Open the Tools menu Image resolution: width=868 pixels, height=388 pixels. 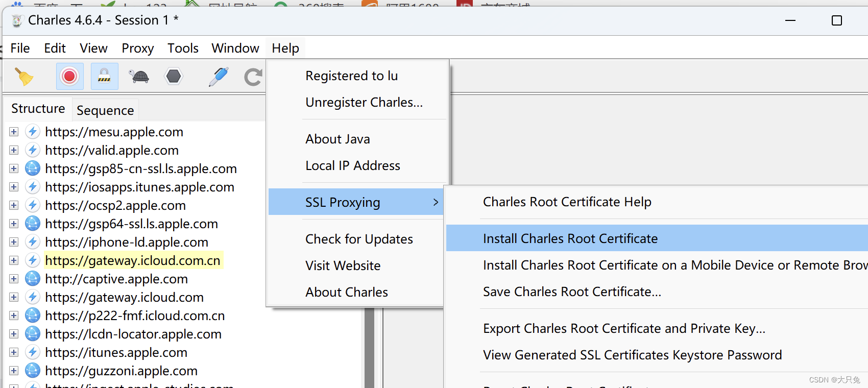pos(183,48)
